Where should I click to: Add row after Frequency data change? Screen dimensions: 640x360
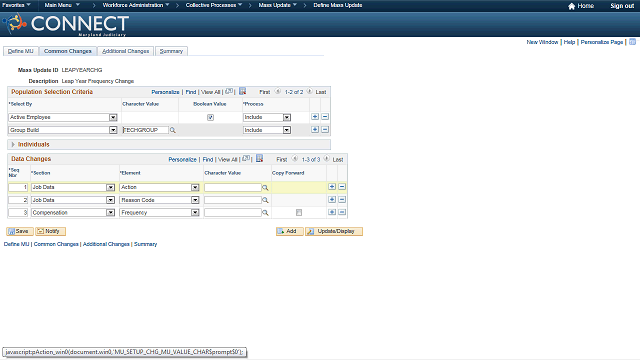coord(332,212)
